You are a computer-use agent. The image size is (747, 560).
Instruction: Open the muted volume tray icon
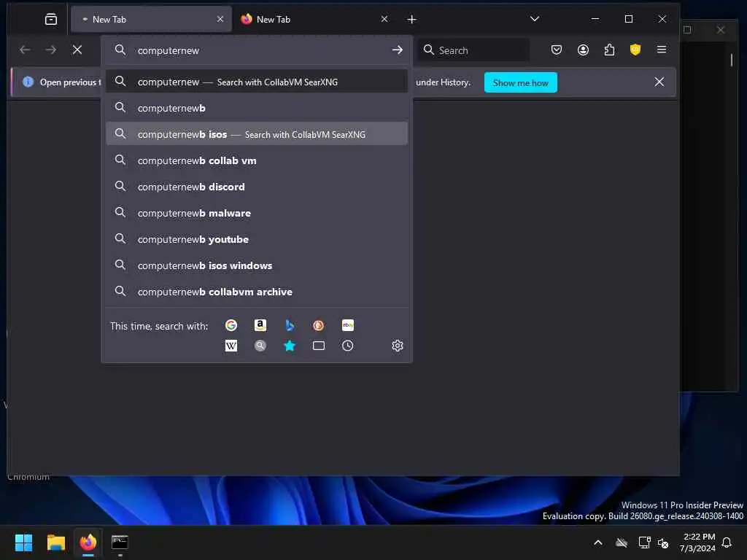point(663,542)
